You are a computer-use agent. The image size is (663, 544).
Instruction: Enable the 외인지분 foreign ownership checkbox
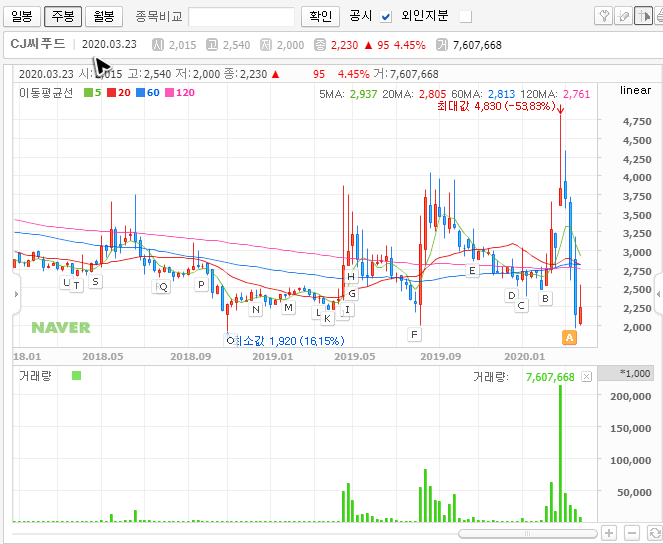pos(466,17)
